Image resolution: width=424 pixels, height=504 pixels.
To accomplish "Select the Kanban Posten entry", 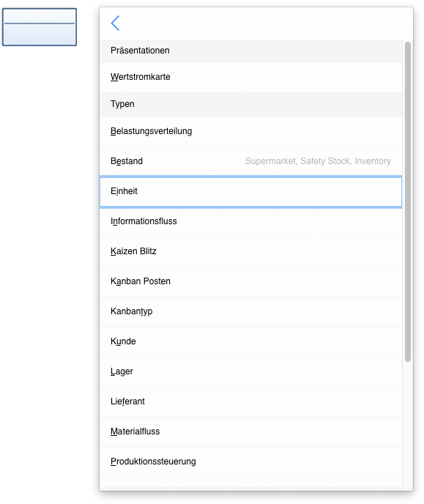I will pos(250,281).
